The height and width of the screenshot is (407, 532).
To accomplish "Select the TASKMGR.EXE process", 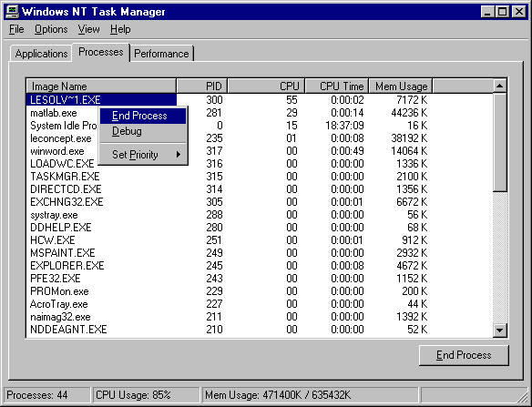I will pyautogui.click(x=261, y=177).
